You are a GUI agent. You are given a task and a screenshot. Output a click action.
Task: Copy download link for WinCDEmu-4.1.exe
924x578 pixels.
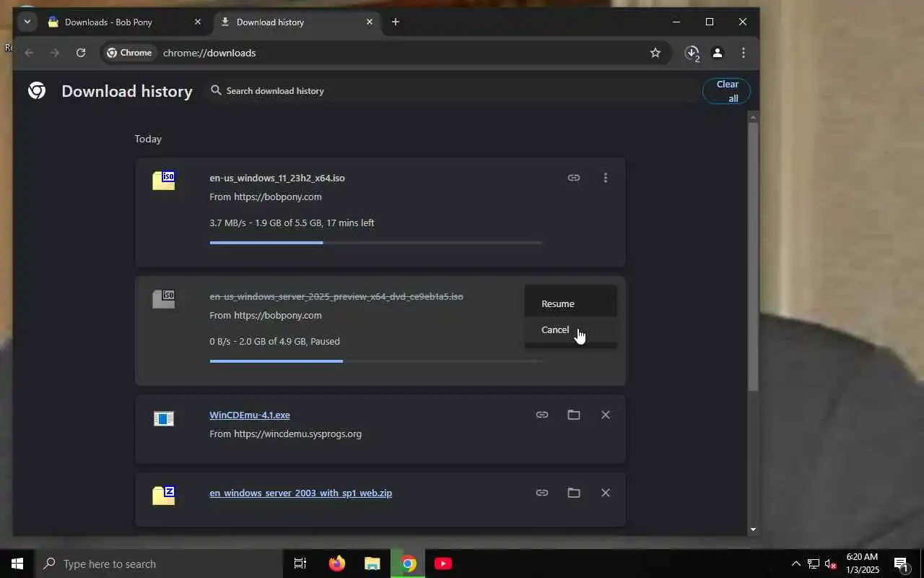542,415
